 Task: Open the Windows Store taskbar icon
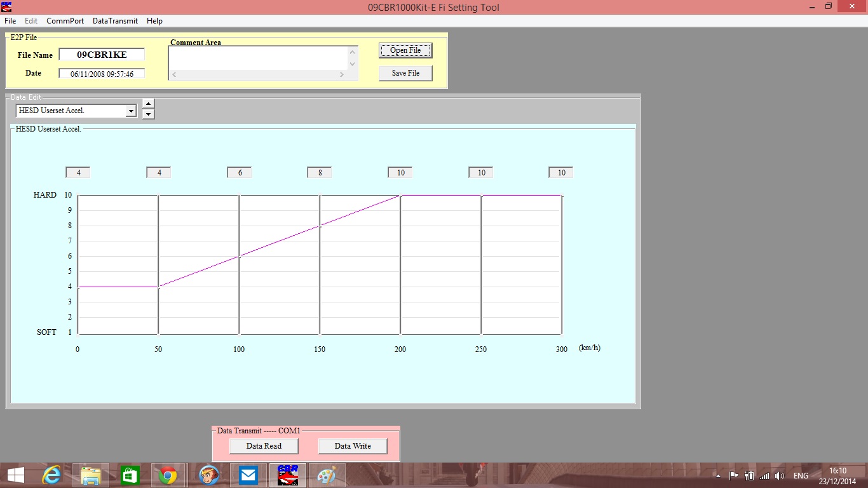[x=130, y=475]
